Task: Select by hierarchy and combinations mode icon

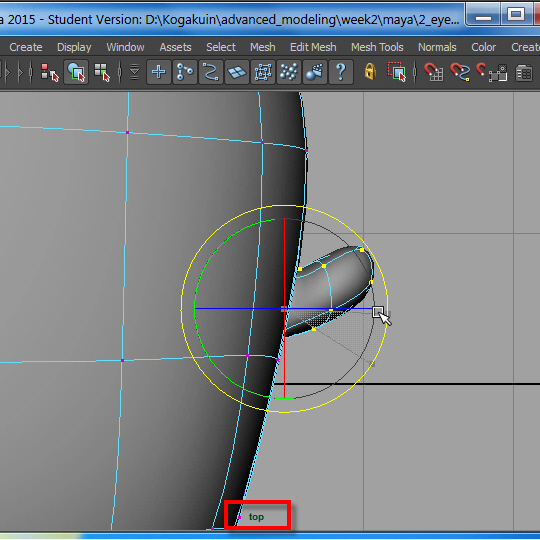Action: click(50, 72)
